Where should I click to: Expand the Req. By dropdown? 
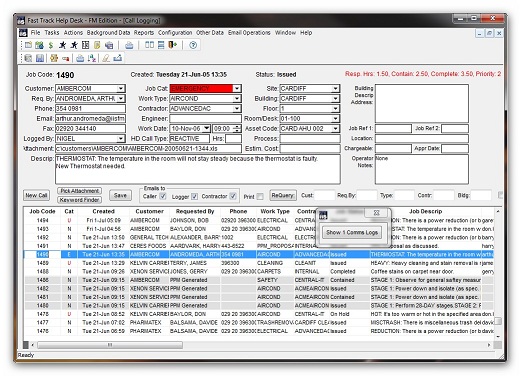coord(121,98)
